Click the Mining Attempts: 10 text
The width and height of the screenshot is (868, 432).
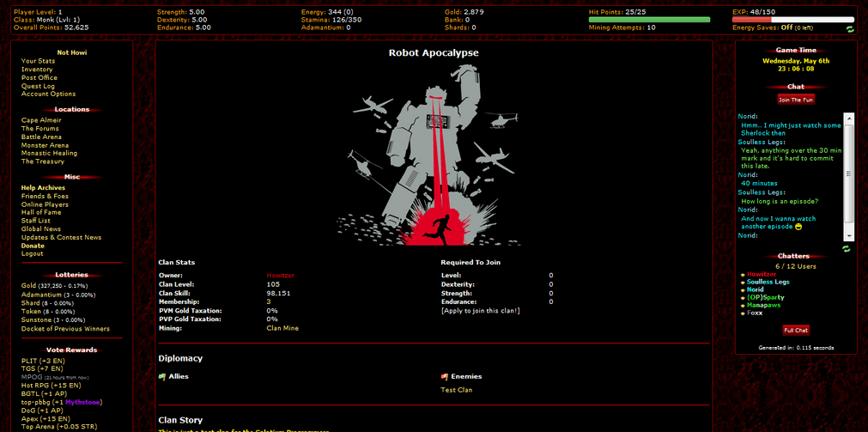tap(622, 27)
